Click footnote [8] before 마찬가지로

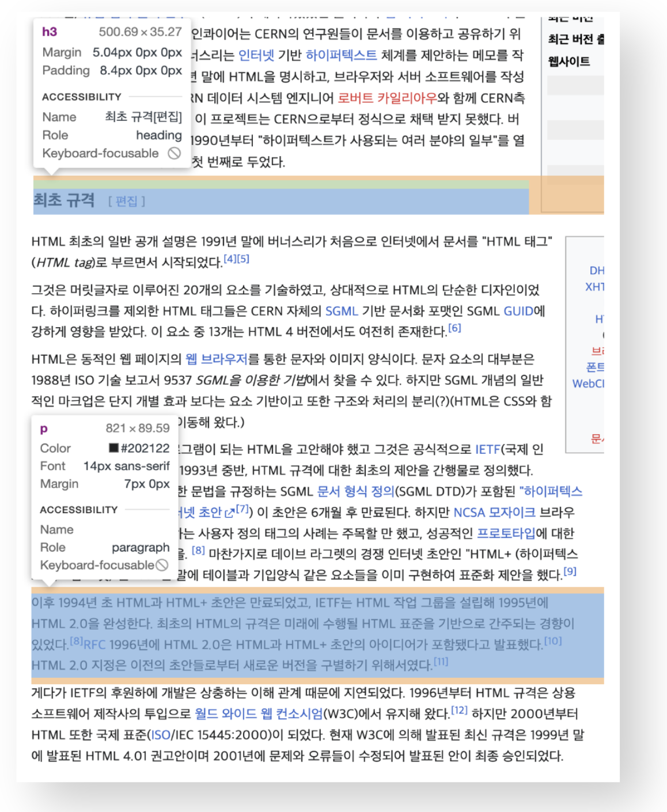point(198,550)
